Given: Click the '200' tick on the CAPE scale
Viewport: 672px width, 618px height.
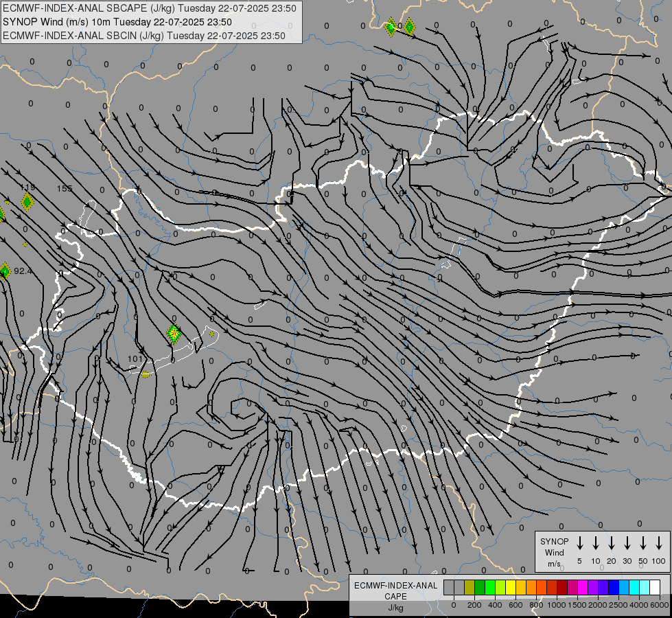Looking at the screenshot, I should (474, 605).
